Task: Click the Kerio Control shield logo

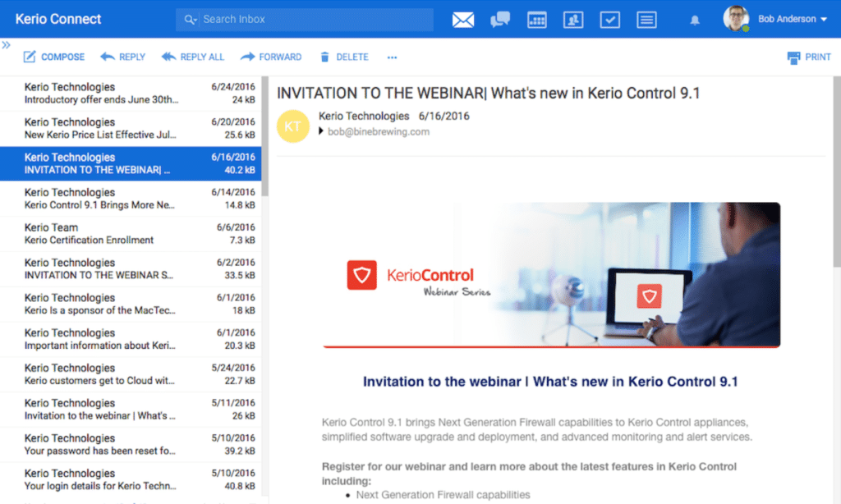Action: click(361, 275)
